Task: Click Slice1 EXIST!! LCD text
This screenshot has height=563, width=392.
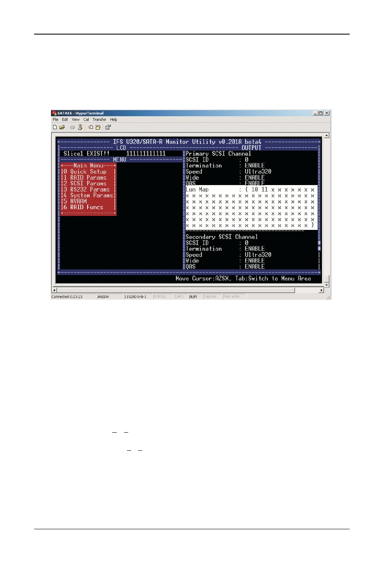Action: (86, 153)
